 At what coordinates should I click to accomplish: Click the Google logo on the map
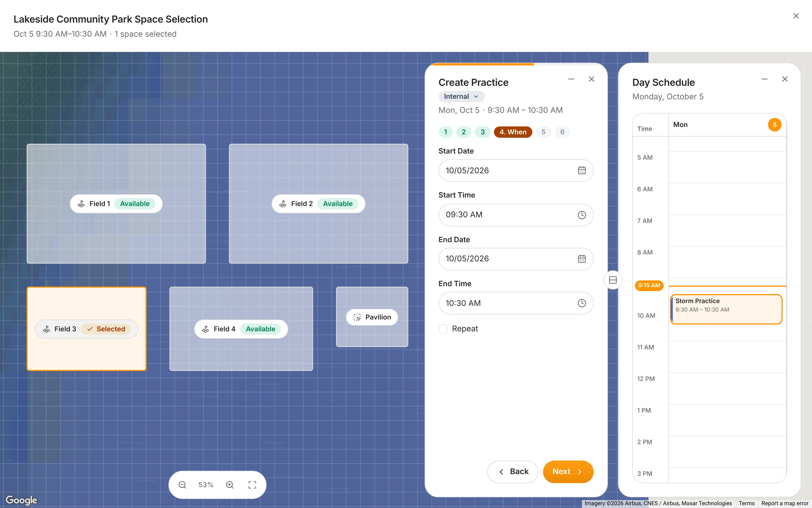tap(21, 500)
